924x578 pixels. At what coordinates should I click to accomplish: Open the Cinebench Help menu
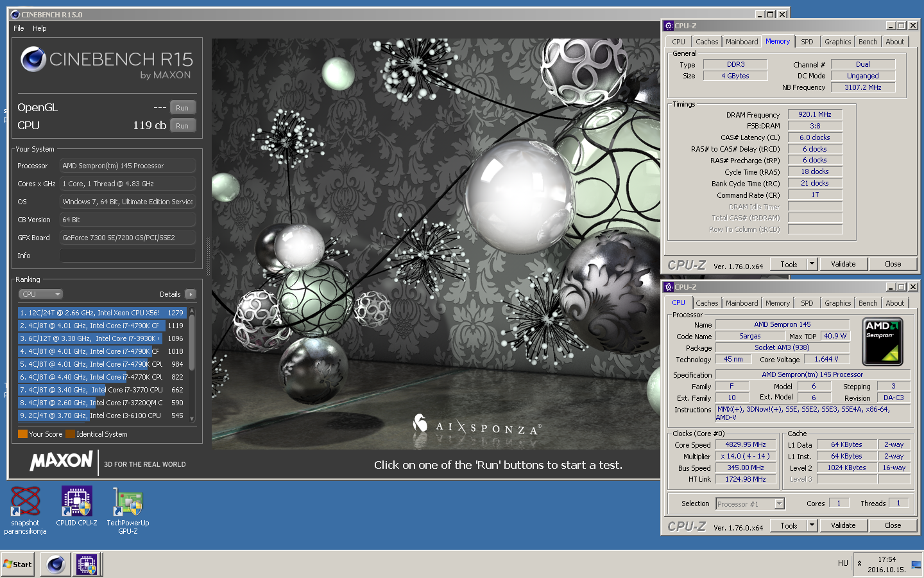40,28
